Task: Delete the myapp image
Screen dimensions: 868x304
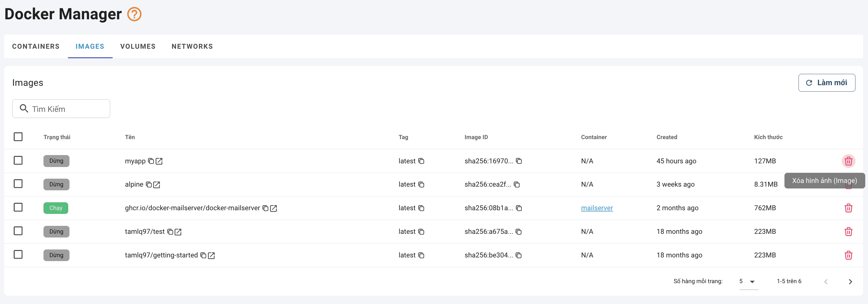Action: pos(848,161)
